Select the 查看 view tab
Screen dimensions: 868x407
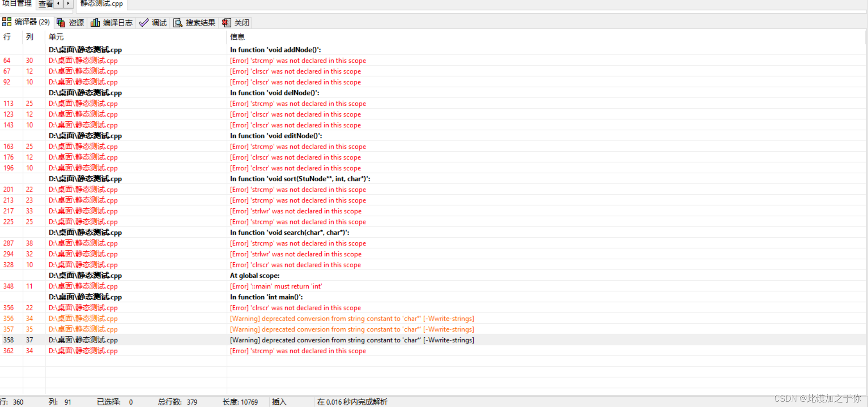(x=45, y=4)
